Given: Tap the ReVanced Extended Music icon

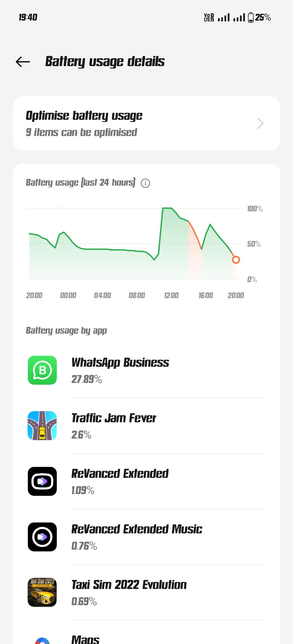Looking at the screenshot, I should point(42,537).
